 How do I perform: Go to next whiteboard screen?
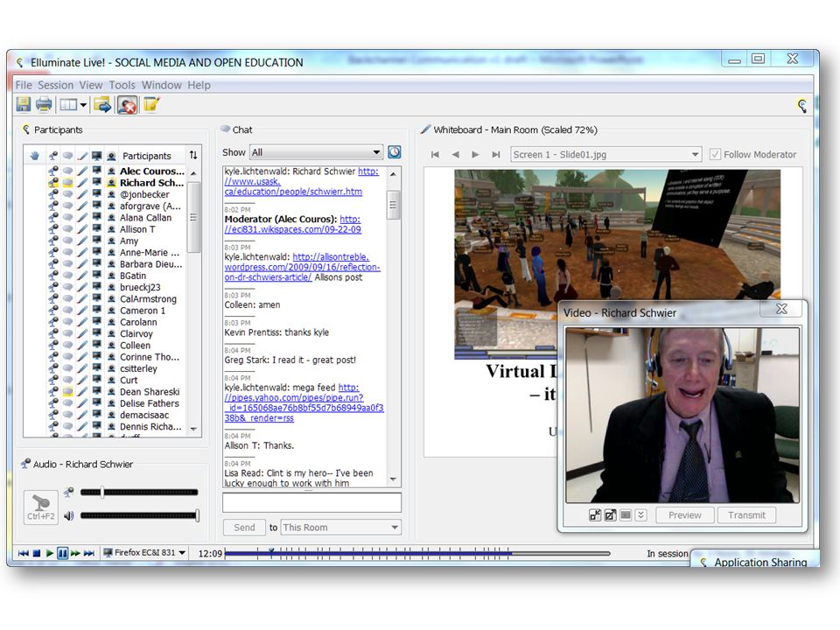[475, 155]
